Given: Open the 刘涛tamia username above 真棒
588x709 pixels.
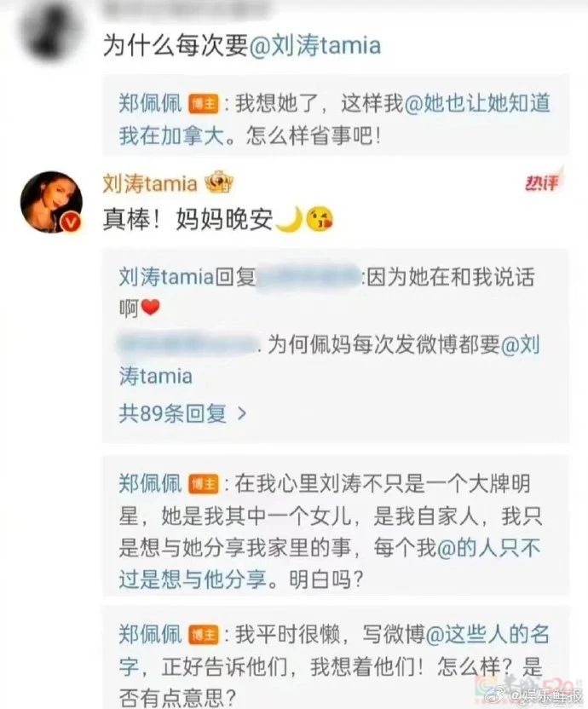Looking at the screenshot, I should coord(150,183).
